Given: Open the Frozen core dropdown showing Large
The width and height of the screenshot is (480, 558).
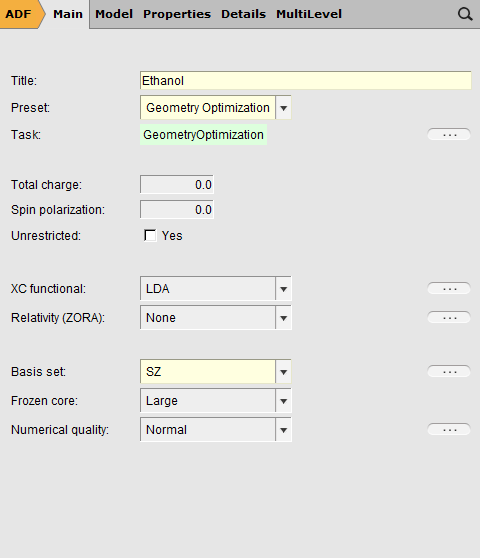Looking at the screenshot, I should coord(216,401).
